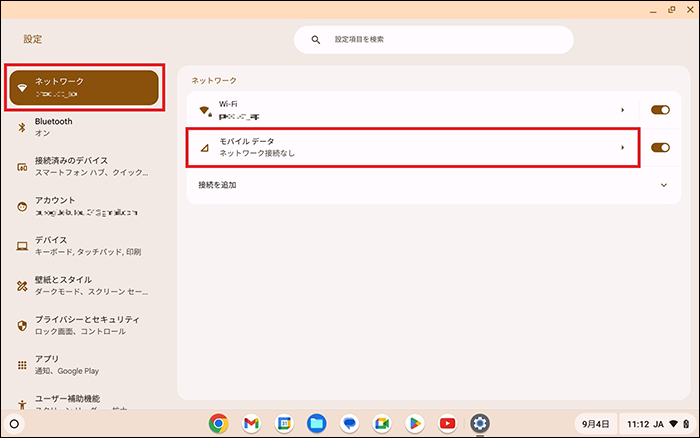
Task: Open Chrome browser from the shelf
Action: 218,423
